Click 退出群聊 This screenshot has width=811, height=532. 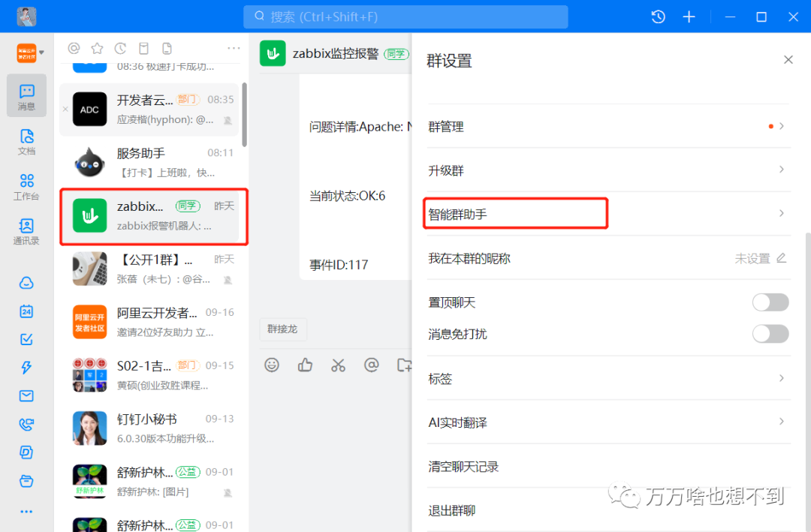coord(451,511)
